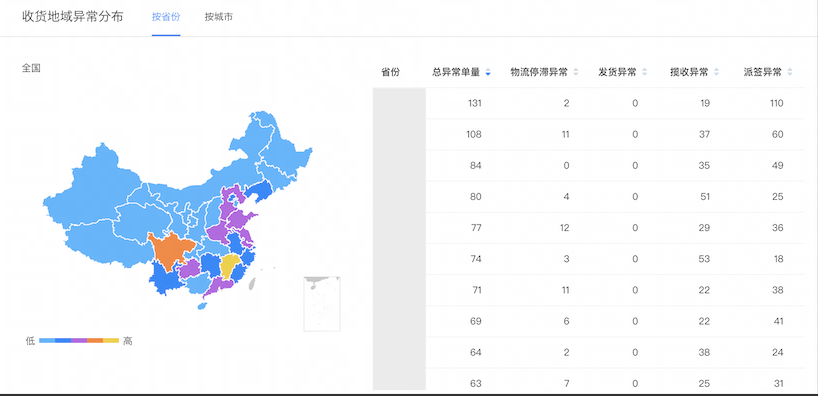The height and width of the screenshot is (396, 818).
Task: Click the 总异常单量 column header label
Action: click(455, 73)
